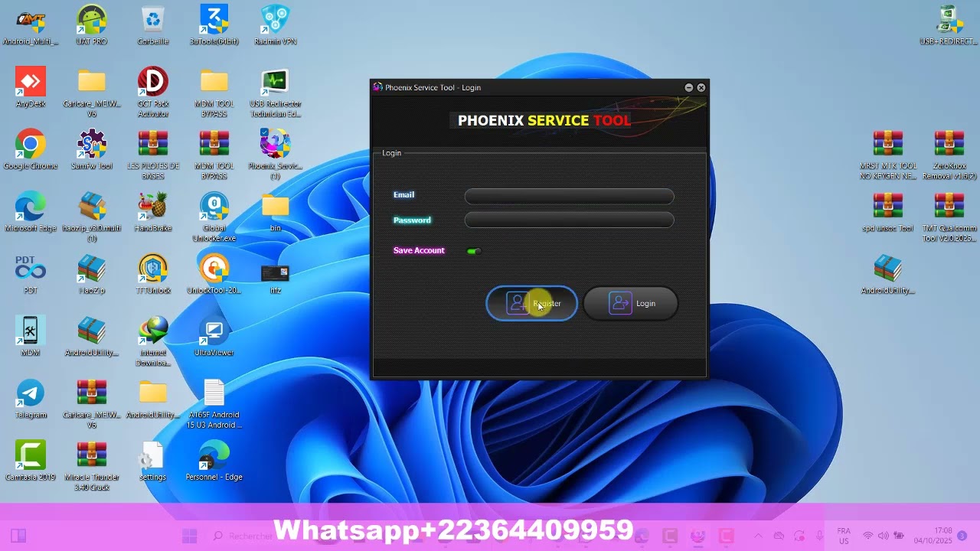This screenshot has height=551, width=980.
Task: Select the AnyDesk desktop shortcut
Action: click(31, 87)
